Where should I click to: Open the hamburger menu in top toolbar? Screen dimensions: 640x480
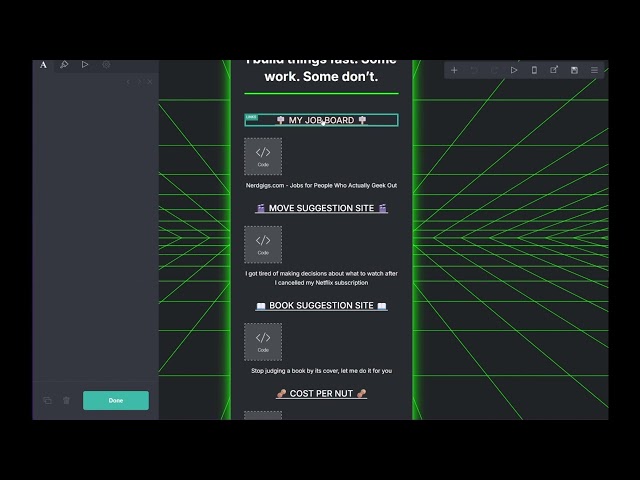pyautogui.click(x=594, y=70)
